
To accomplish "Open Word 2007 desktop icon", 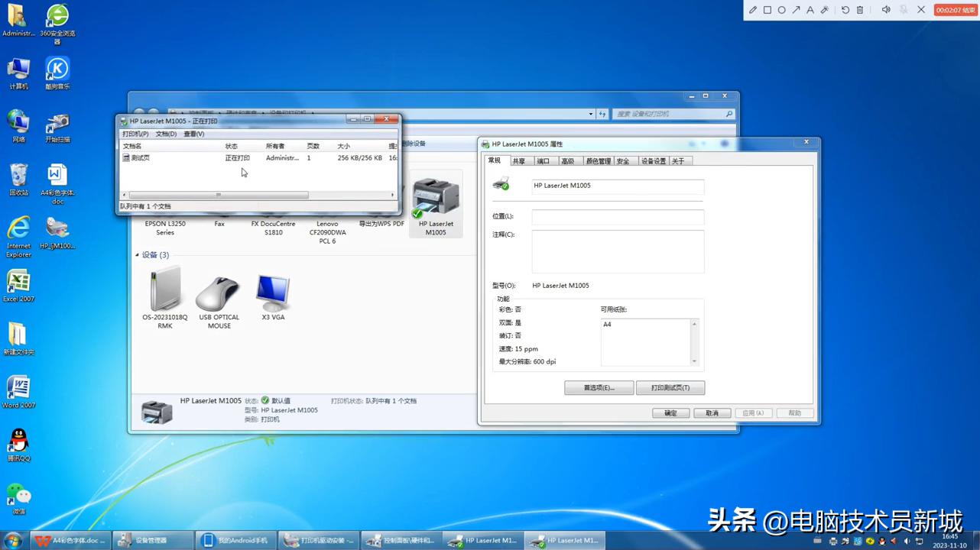I will (x=18, y=392).
